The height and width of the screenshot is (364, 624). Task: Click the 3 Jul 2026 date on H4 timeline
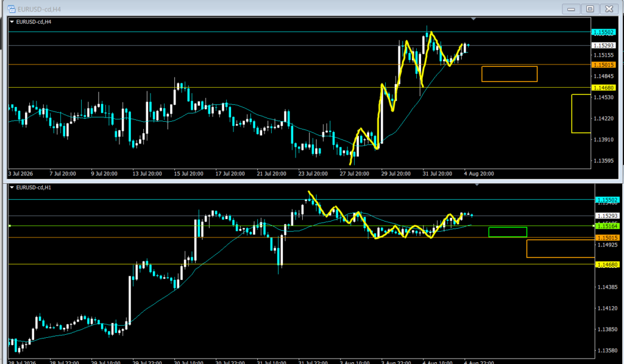21,173
